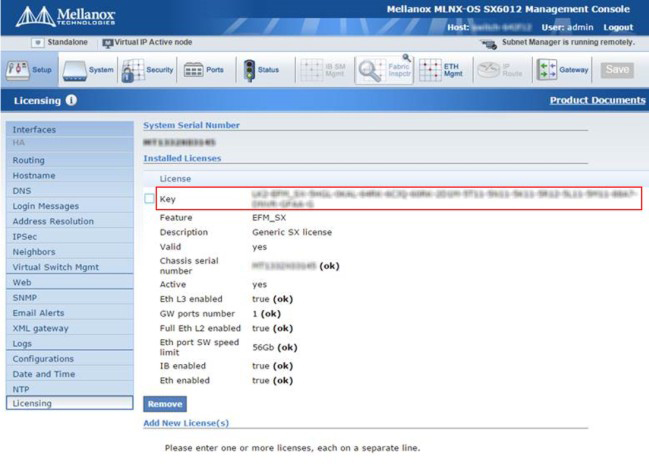Open the Fabric Inspctr magnifier icon
This screenshot has width=649, height=467.
click(370, 71)
